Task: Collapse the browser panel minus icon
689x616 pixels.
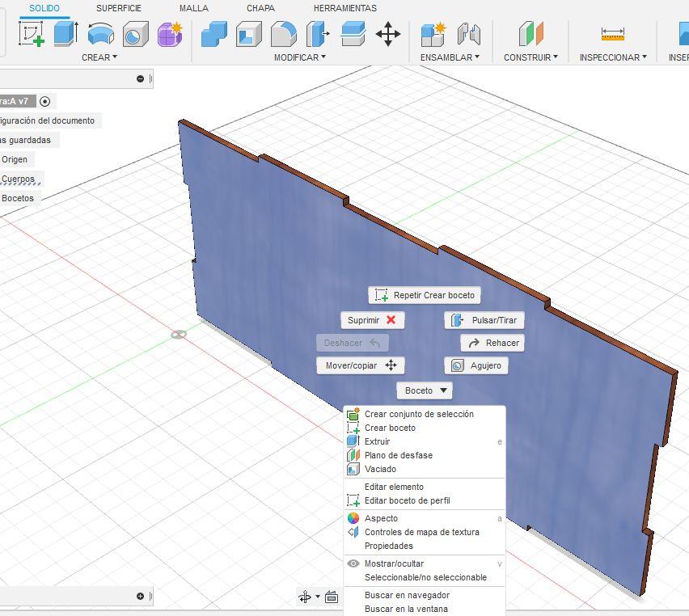Action: 140,78
